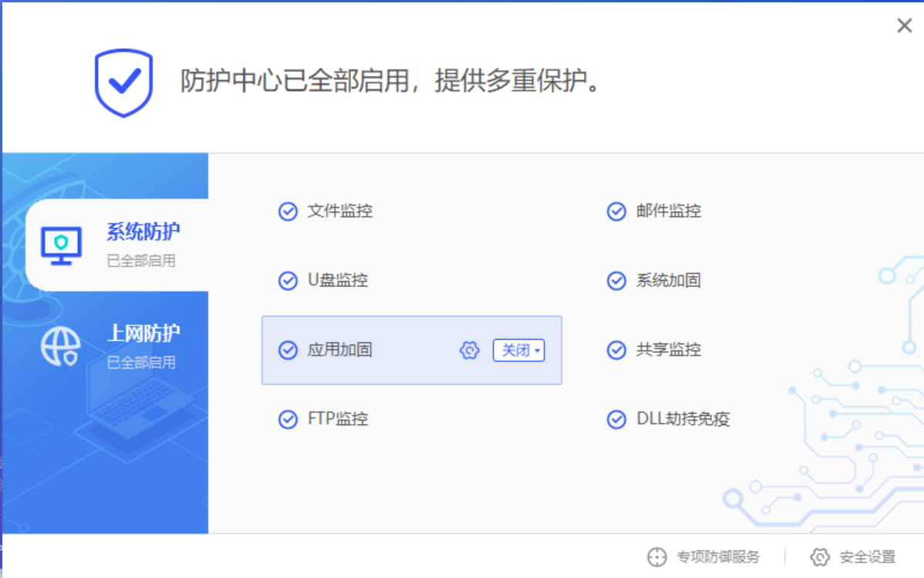Viewport: 924px width, 578px height.
Task: Switch to the 上网防护 sidebar tab
Action: 143,334
